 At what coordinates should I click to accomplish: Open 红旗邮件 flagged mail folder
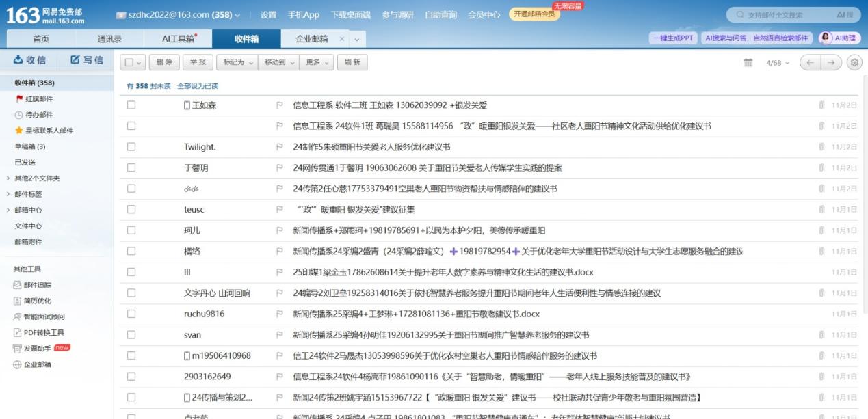coord(39,99)
